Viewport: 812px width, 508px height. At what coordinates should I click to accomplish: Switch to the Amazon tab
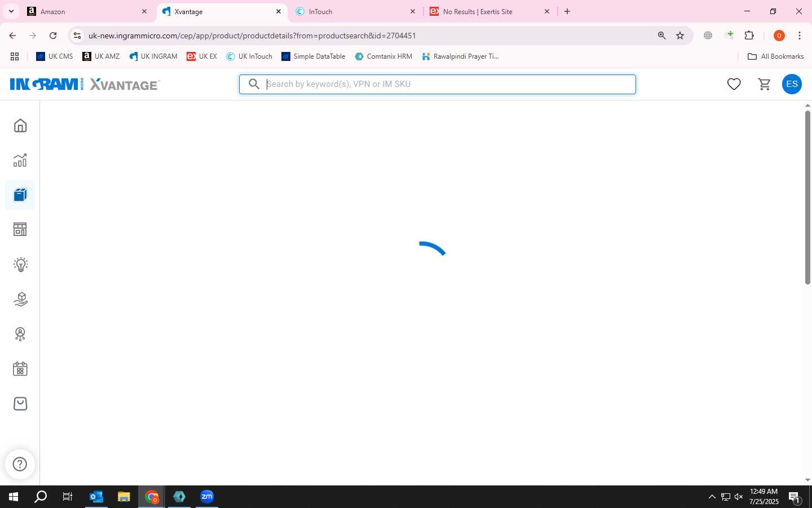pyautogui.click(x=86, y=11)
